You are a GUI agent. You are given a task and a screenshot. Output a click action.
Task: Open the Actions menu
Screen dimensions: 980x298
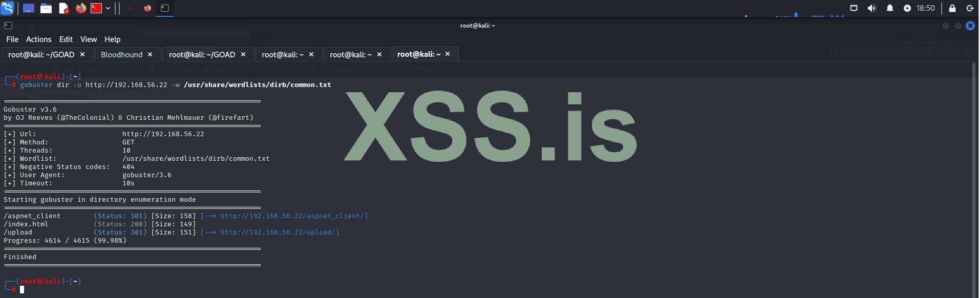click(39, 39)
